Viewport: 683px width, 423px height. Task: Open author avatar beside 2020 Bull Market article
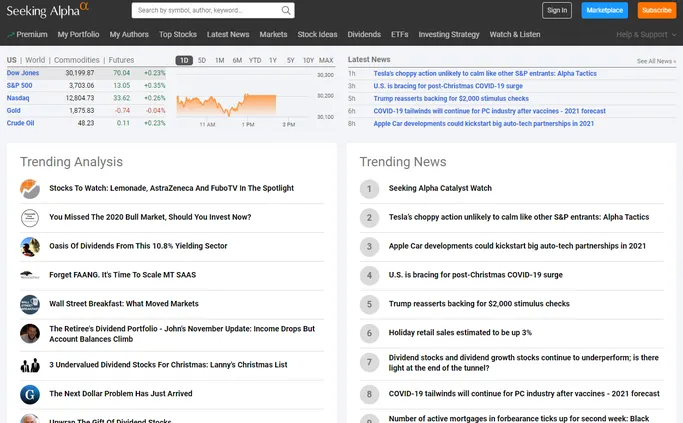click(x=30, y=217)
